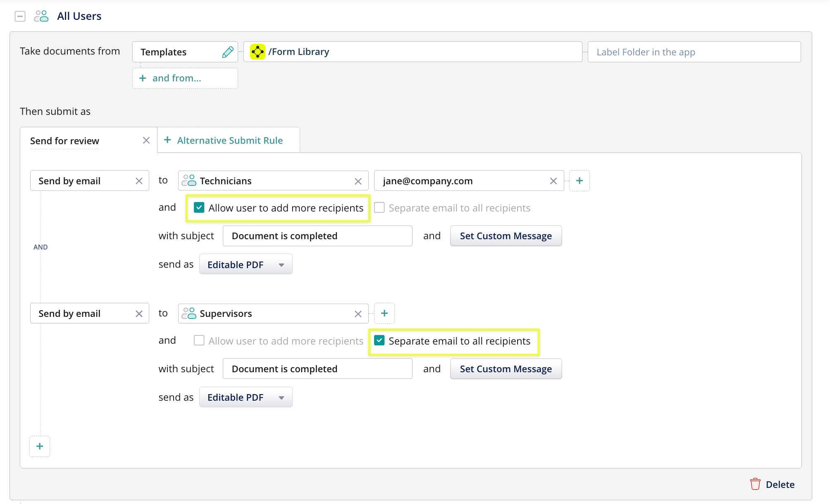This screenshot has width=830, height=504.
Task: Click the trash Delete icon
Action: pos(755,484)
